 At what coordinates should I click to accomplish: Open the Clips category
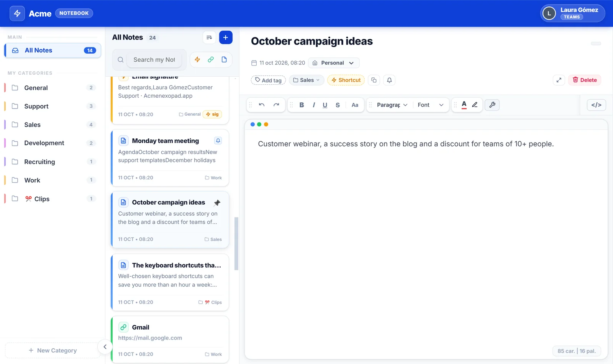pyautogui.click(x=53, y=199)
